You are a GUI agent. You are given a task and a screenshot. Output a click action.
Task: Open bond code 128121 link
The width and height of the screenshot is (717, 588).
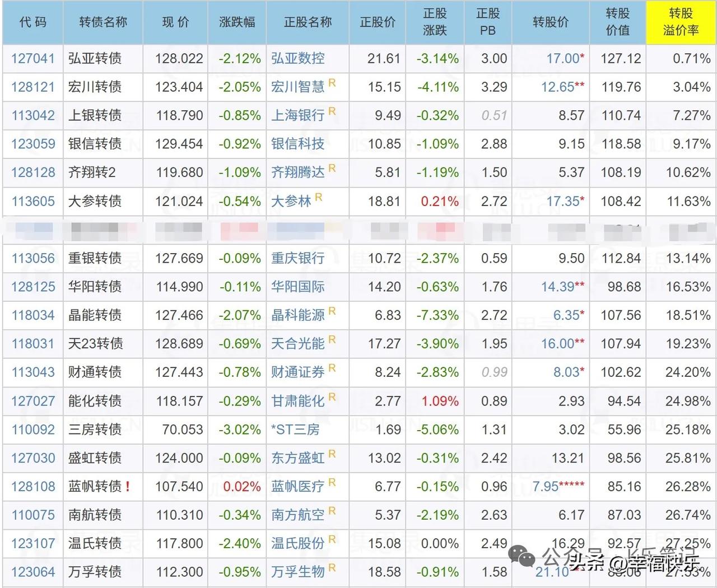pyautogui.click(x=33, y=87)
